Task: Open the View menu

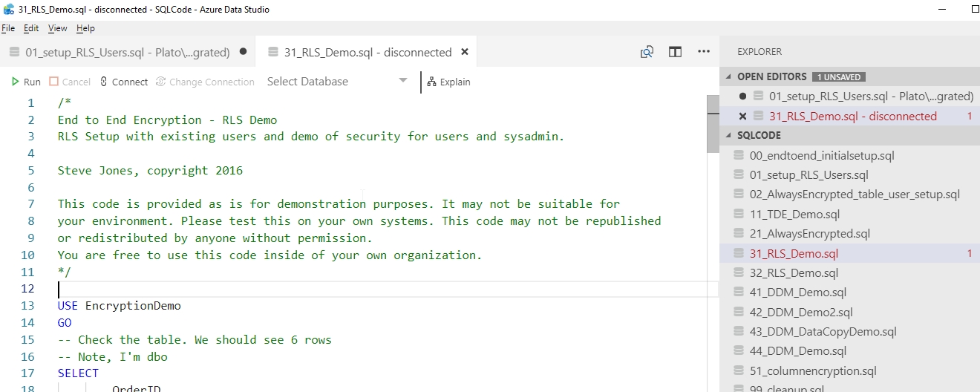Action: tap(57, 28)
